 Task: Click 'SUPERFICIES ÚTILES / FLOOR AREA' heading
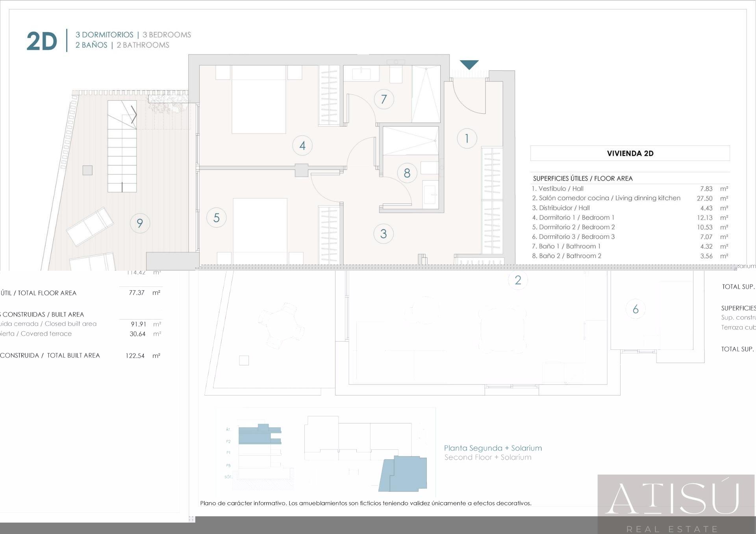[x=583, y=178]
